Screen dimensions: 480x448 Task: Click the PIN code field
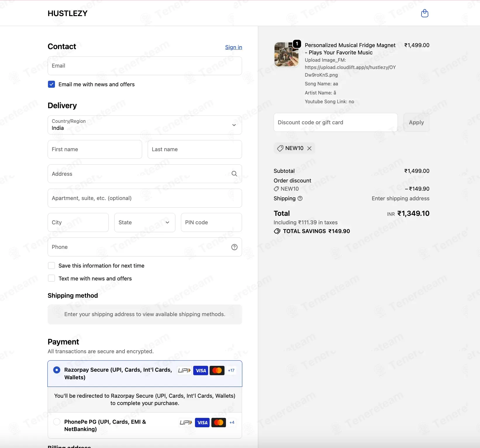tap(211, 223)
